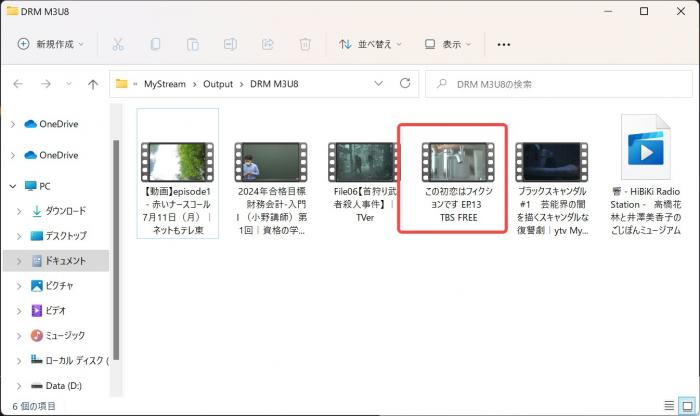Expand the ピクチャ tree node

[19, 286]
